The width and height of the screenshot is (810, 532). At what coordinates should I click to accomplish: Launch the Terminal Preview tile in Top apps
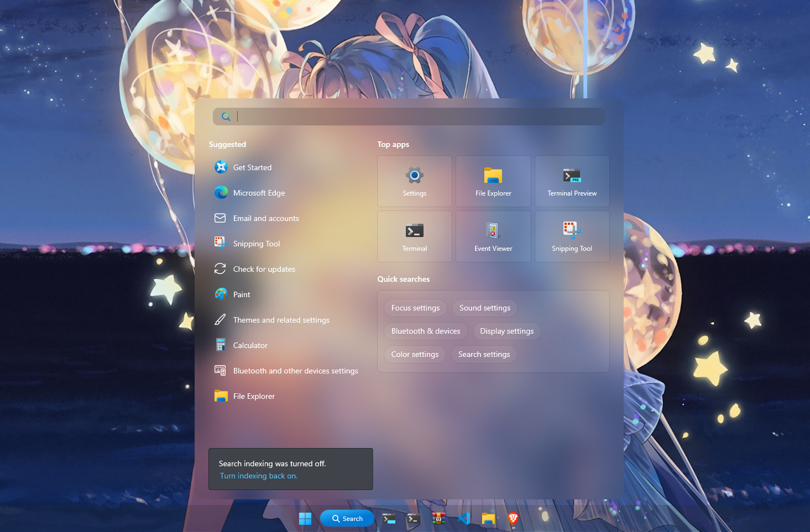pos(572,181)
